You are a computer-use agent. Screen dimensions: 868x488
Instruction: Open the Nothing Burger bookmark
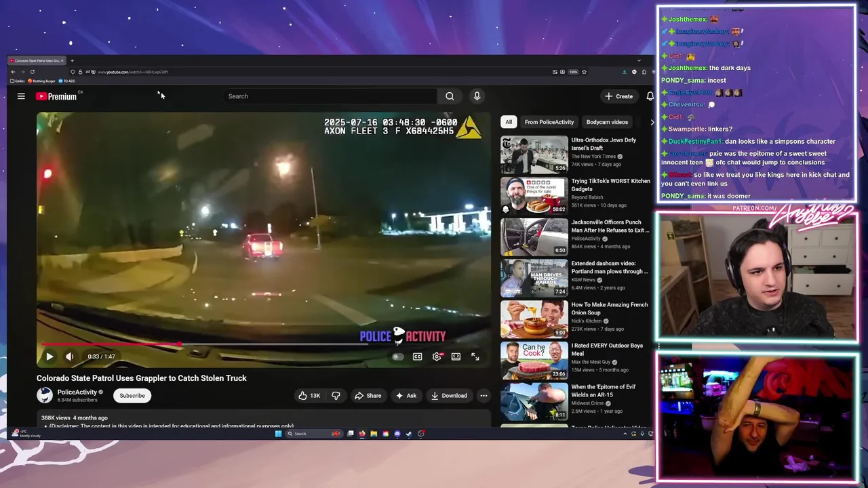[x=42, y=81]
